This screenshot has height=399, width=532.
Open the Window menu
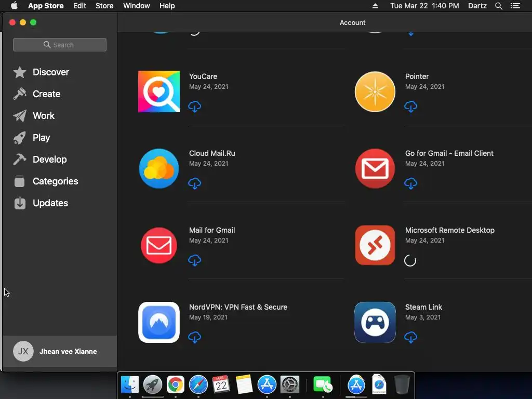click(x=137, y=6)
